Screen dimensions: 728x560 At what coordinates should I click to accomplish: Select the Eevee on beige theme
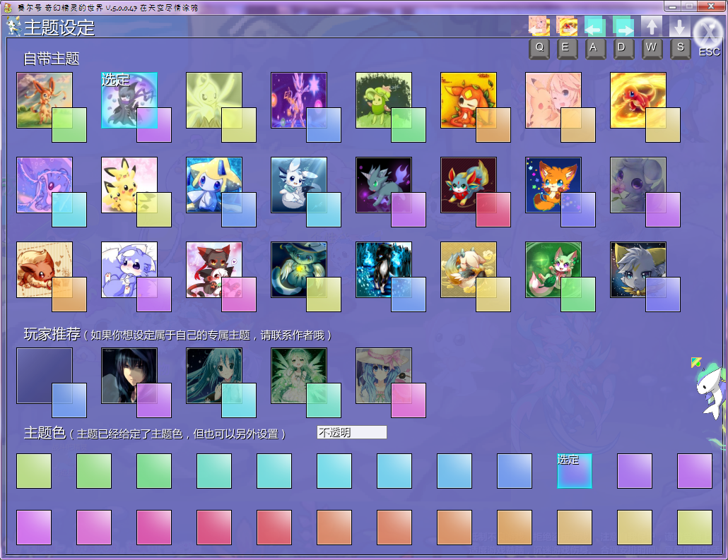click(x=45, y=270)
